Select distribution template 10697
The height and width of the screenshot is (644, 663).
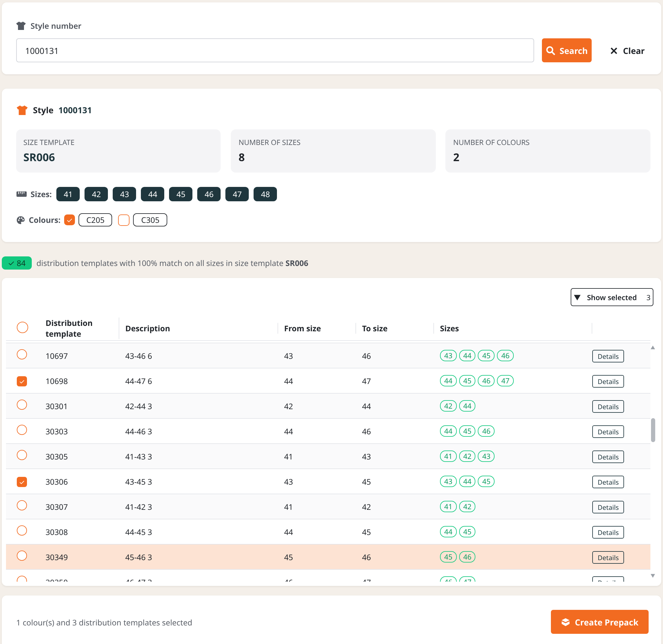(22, 354)
